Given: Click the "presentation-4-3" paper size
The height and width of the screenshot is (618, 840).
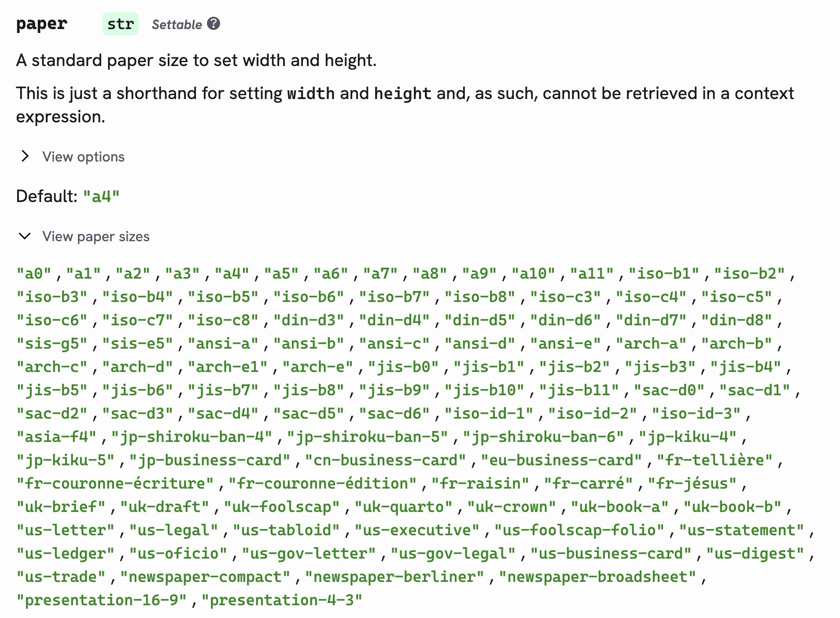Looking at the screenshot, I should point(282,600).
